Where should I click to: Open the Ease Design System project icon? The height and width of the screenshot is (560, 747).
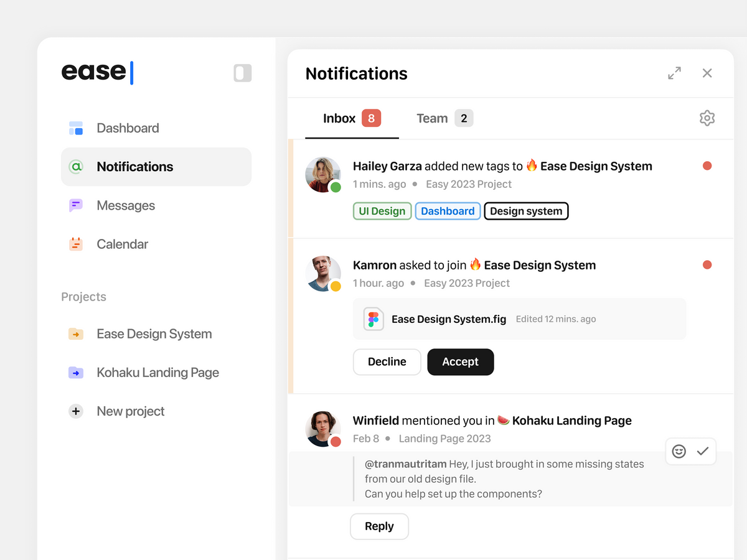75,334
